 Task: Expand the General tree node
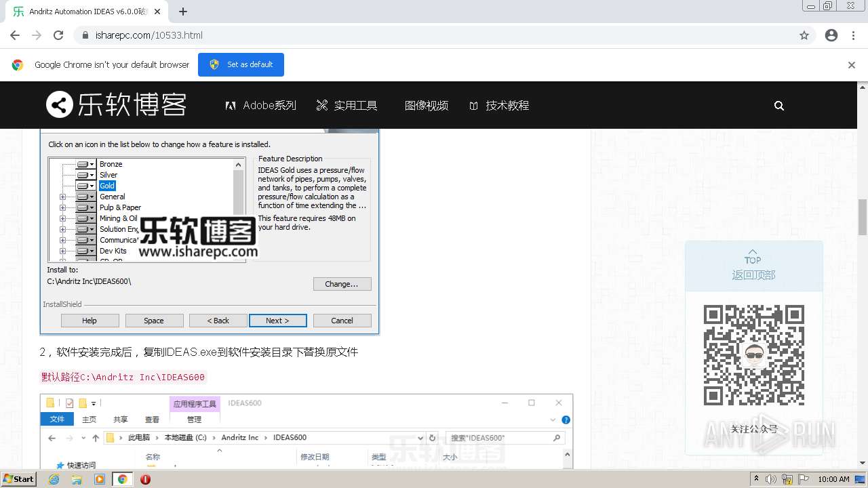(62, 197)
